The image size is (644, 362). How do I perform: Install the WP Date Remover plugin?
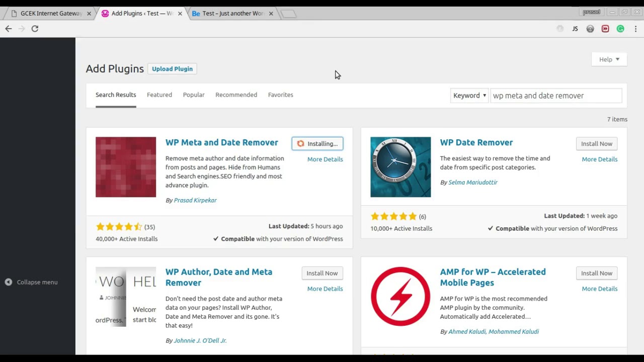pos(596,144)
